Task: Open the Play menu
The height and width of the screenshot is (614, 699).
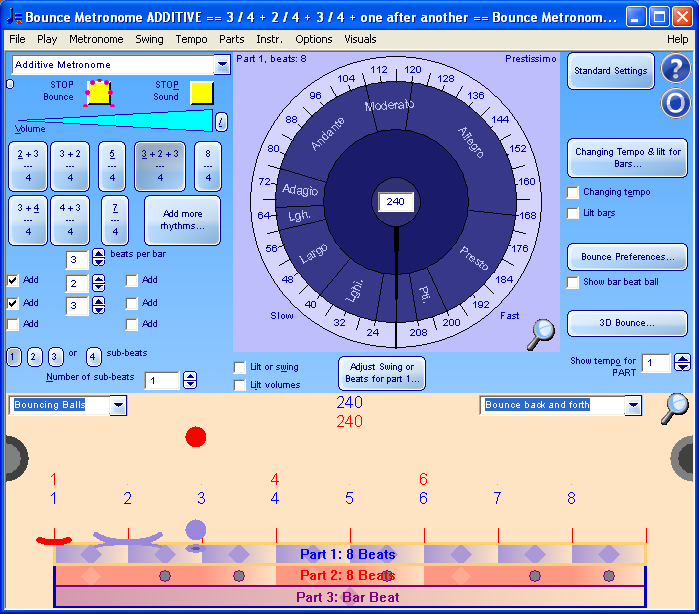Action: coord(47,39)
